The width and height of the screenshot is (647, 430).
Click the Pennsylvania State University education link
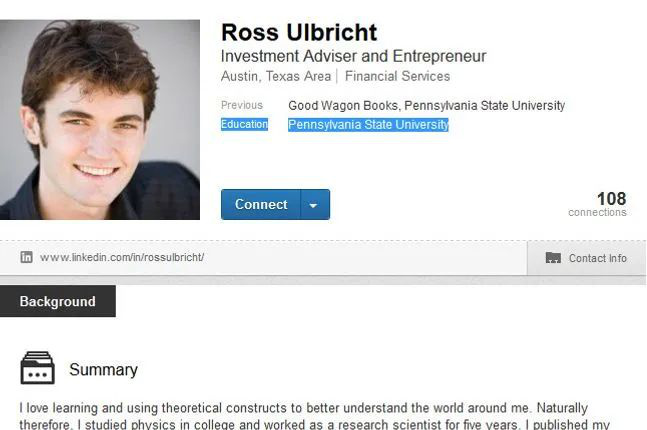[368, 125]
